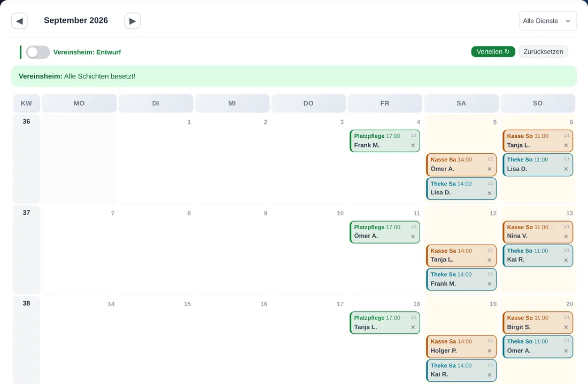Image resolution: width=588 pixels, height=384 pixels.
Task: Go to previous month with left arrow
Action: click(x=19, y=21)
